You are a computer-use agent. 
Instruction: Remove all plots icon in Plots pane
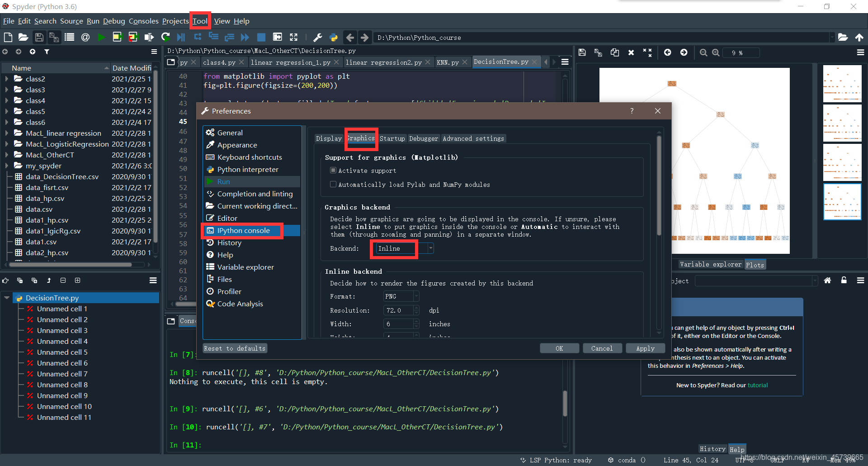coord(647,52)
